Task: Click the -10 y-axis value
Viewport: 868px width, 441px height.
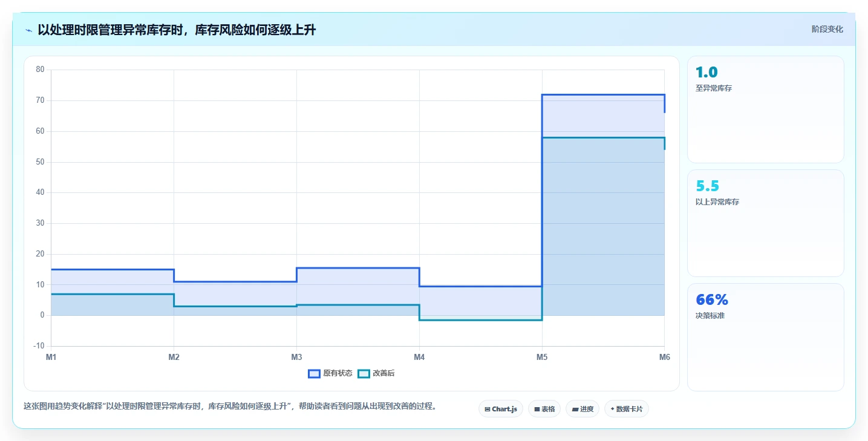Action: pos(39,346)
